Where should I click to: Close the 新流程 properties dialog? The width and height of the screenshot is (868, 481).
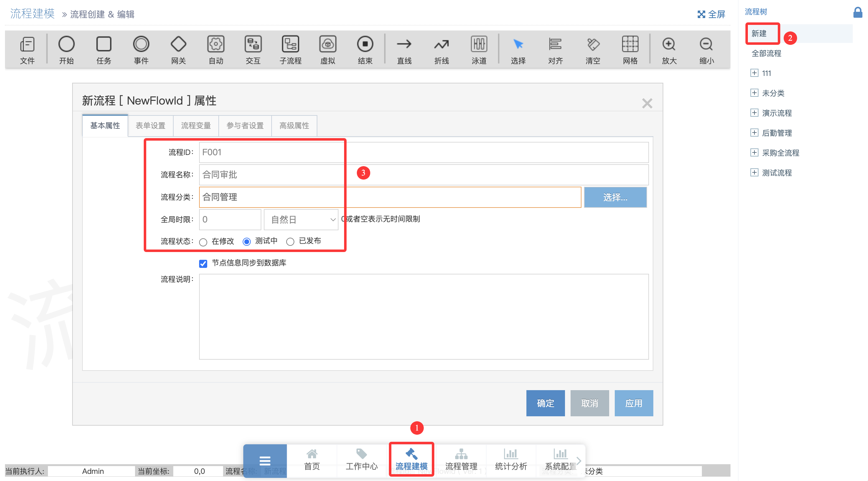pyautogui.click(x=647, y=103)
